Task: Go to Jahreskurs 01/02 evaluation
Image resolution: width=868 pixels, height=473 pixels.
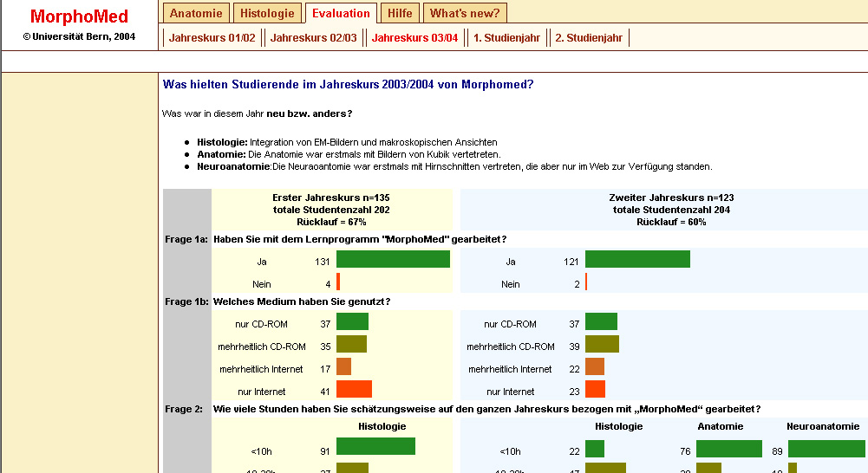Action: point(212,38)
